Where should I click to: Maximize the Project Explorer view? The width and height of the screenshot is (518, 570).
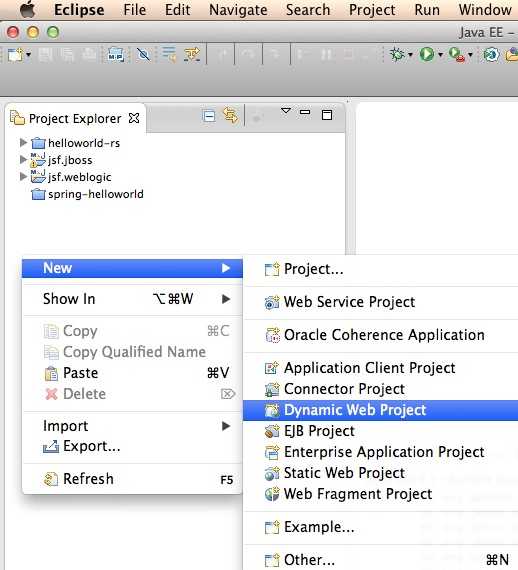point(327,115)
